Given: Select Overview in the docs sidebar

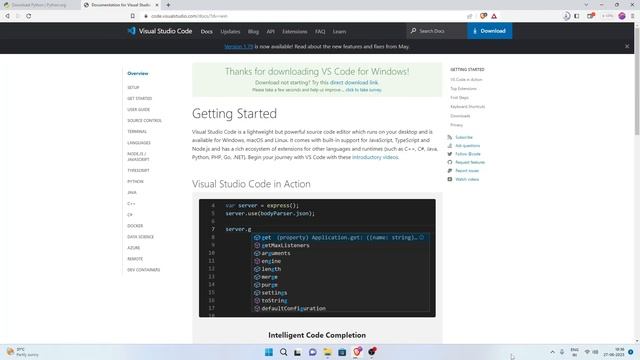Looking at the screenshot, I should (x=138, y=73).
